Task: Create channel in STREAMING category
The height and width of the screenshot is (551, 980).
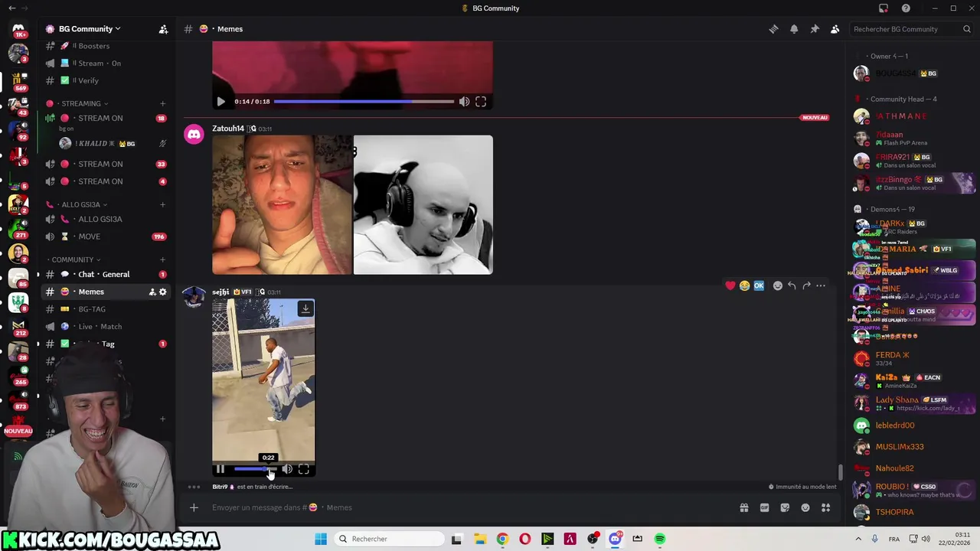Action: [162, 103]
